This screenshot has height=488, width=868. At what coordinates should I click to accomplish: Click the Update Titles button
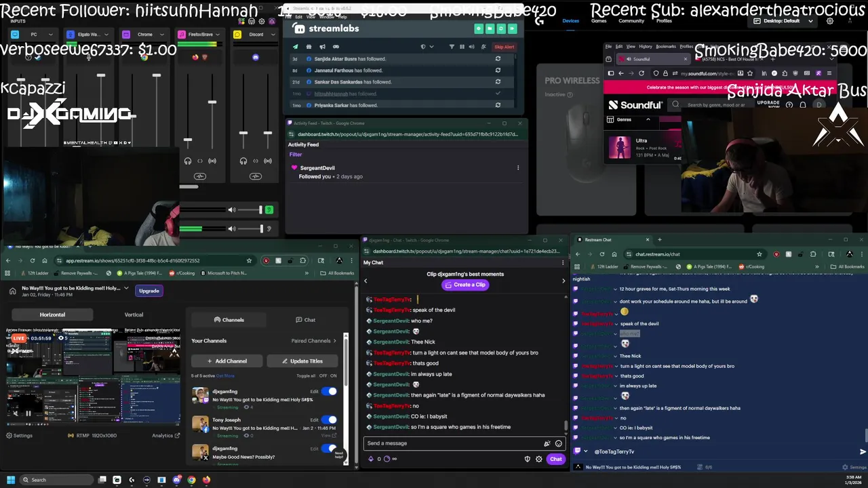(302, 361)
